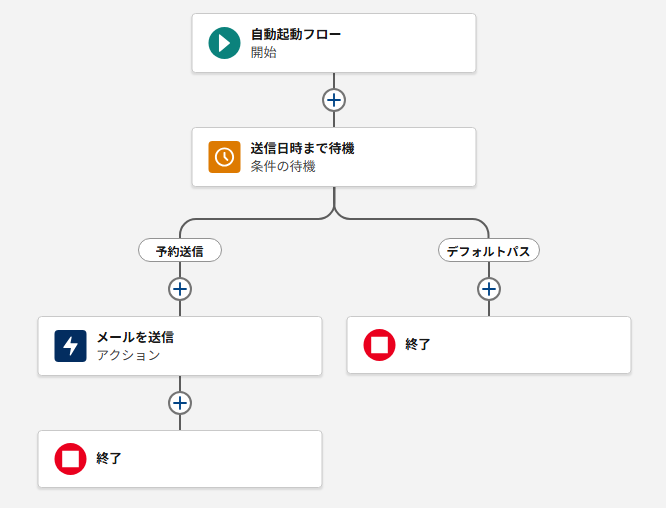Click the 開始 subtitle text

(x=264, y=52)
